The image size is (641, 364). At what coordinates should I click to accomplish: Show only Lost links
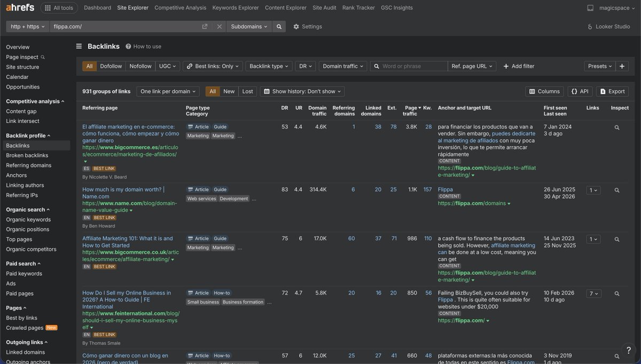point(247,91)
